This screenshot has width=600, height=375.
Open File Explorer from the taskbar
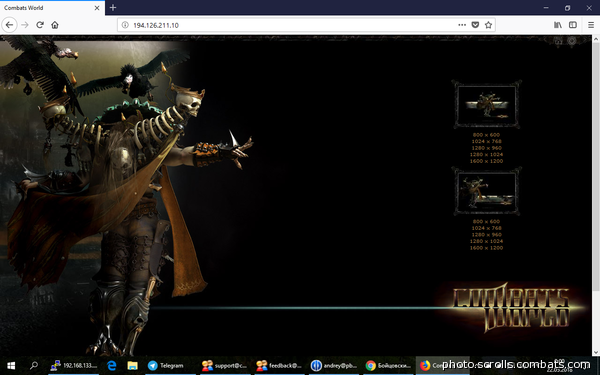(132, 366)
